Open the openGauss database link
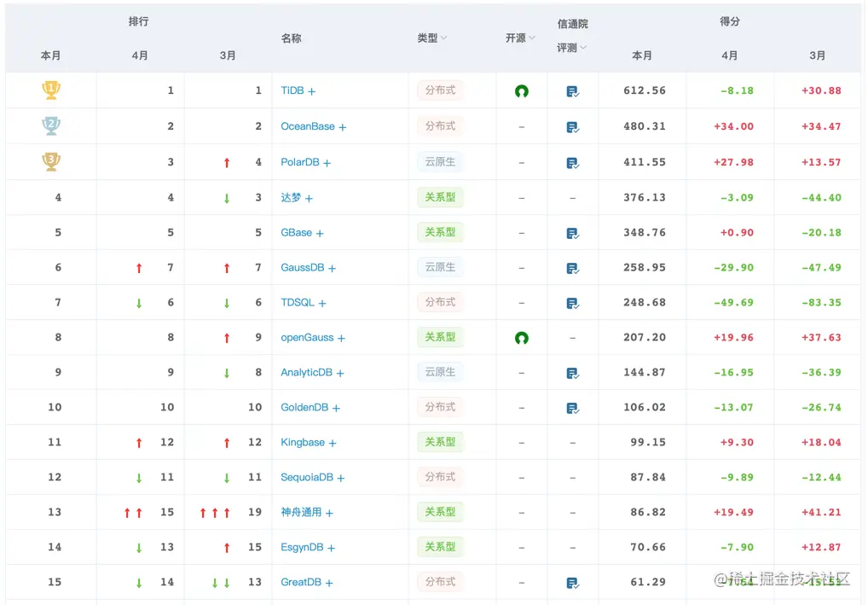Viewport: 868px width, 605px height. [x=307, y=337]
